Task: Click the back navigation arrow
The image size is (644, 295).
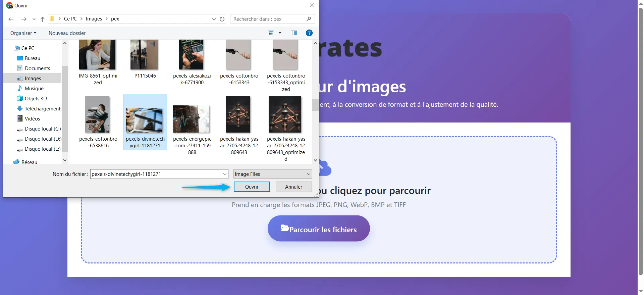Action: (11, 19)
